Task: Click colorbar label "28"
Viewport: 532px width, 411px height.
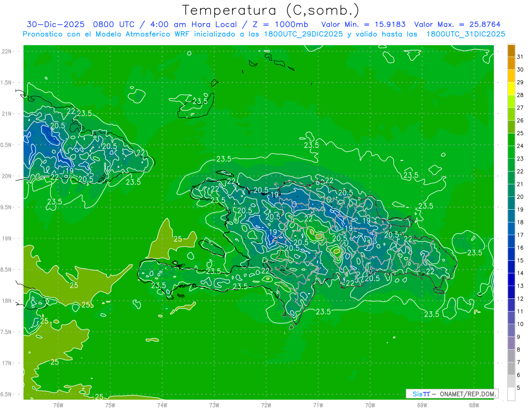Action: tap(520, 95)
